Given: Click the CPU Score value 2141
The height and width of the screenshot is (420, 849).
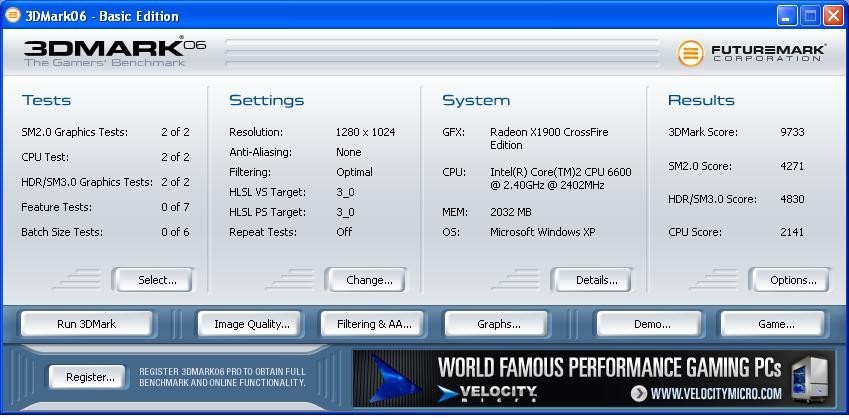Looking at the screenshot, I should 792,232.
